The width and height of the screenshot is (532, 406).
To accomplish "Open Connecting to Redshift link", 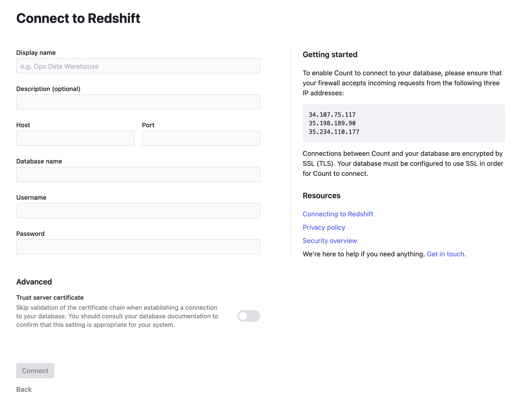I will click(338, 214).
